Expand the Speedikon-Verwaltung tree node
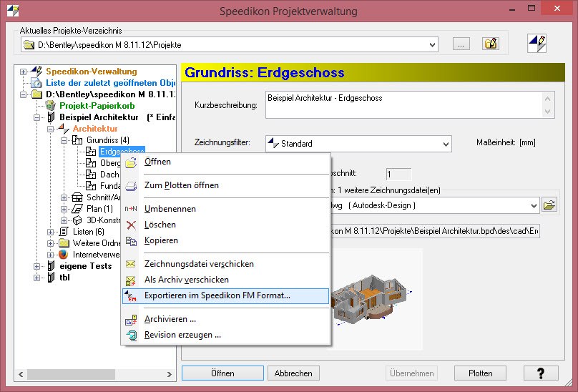Image resolution: width=578 pixels, height=392 pixels. pos(23,72)
